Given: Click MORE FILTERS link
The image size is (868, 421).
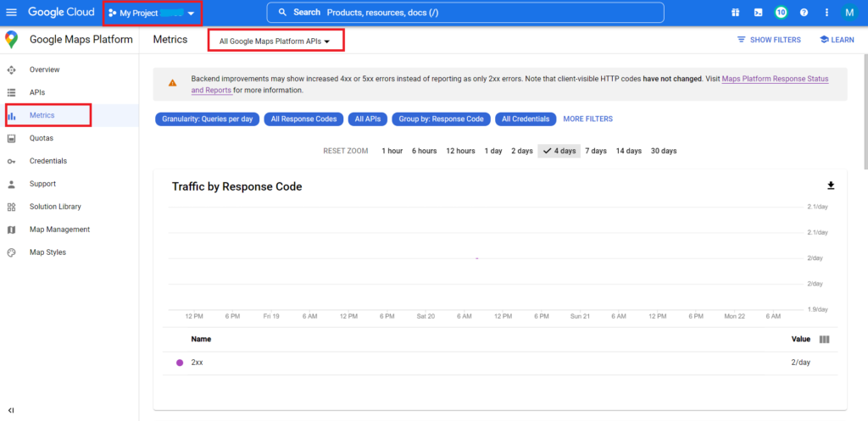Looking at the screenshot, I should tap(588, 119).
